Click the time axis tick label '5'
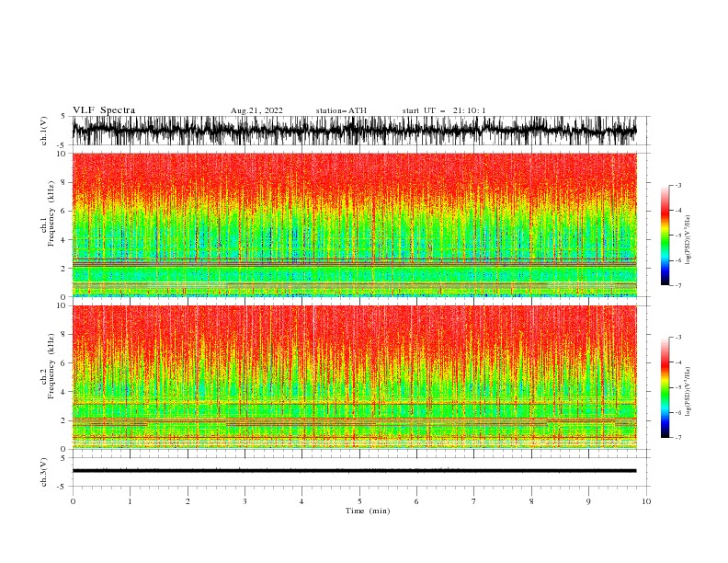 click(359, 501)
